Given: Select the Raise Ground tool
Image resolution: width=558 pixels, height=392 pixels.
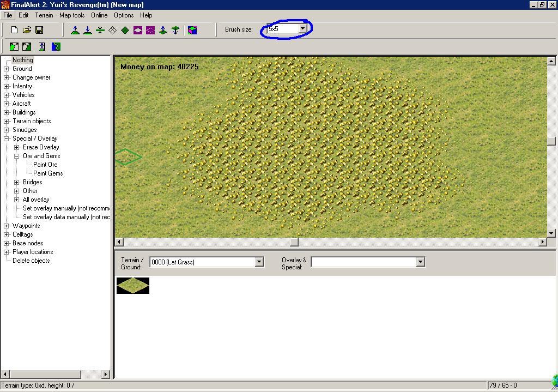Looking at the screenshot, I should tap(75, 30).
